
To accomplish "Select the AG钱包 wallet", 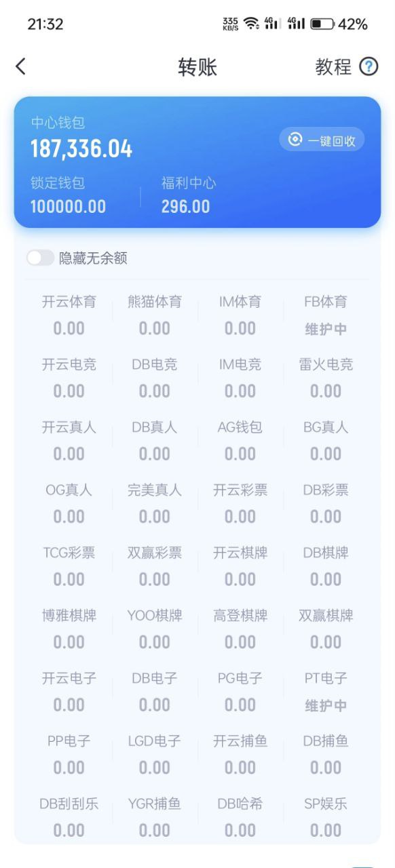I will [x=240, y=441].
